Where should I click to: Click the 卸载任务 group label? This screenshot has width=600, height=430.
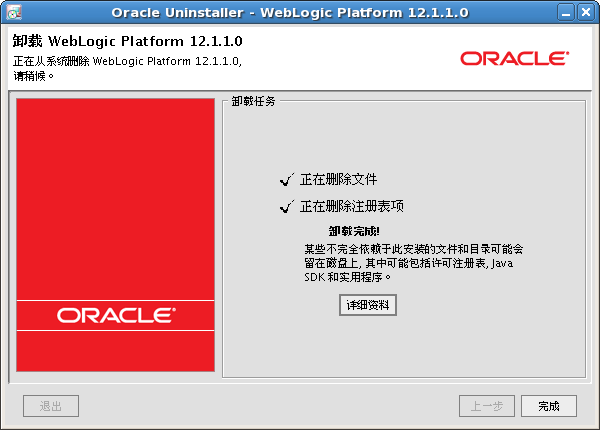point(253,101)
